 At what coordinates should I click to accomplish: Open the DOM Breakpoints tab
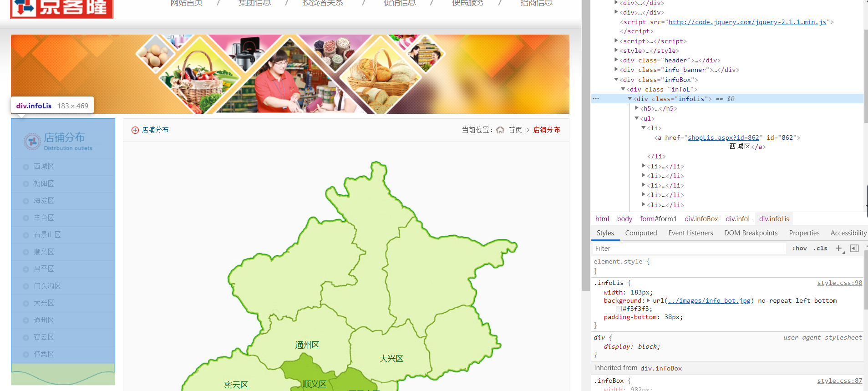pyautogui.click(x=751, y=233)
